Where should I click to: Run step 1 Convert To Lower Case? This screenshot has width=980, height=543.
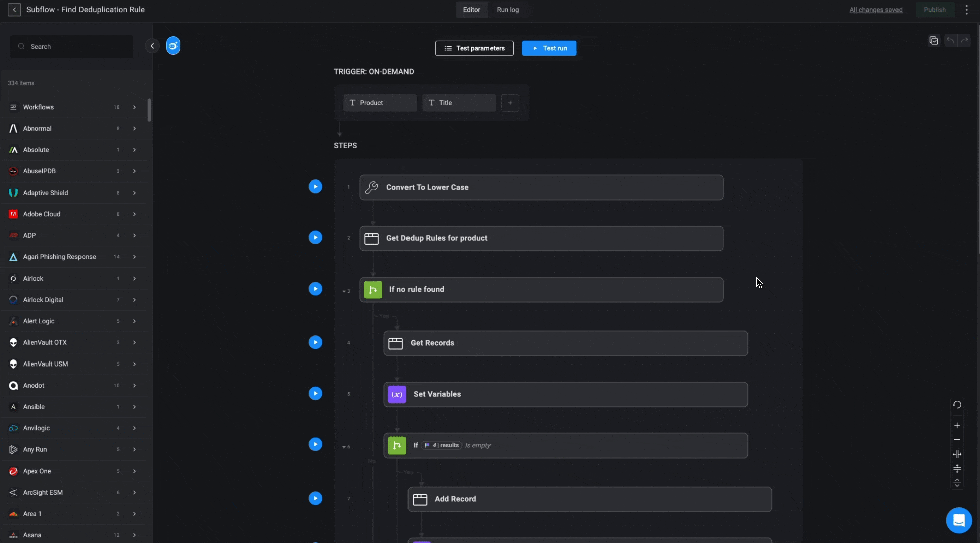315,187
